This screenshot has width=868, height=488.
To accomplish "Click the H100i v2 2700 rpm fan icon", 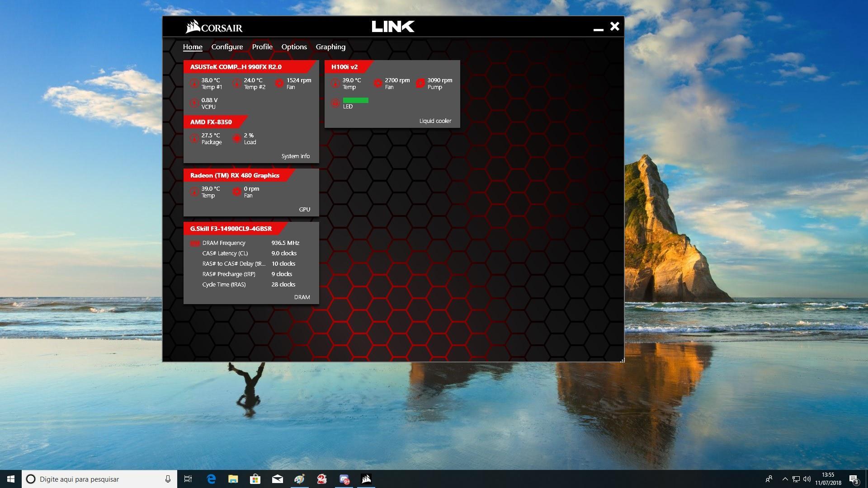I will point(378,84).
